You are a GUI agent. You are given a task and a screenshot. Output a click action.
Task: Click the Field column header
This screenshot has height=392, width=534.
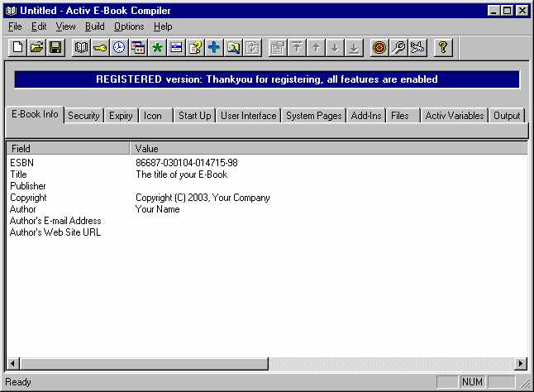(x=68, y=149)
